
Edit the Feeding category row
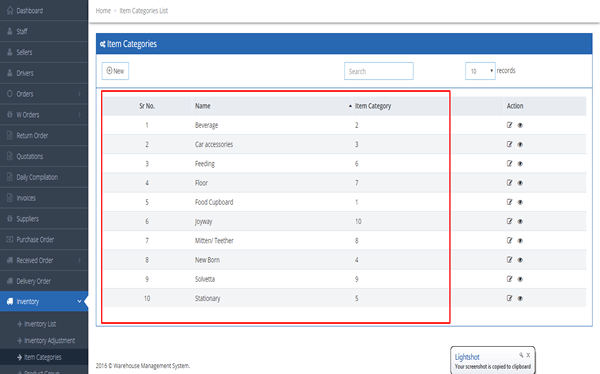[509, 163]
